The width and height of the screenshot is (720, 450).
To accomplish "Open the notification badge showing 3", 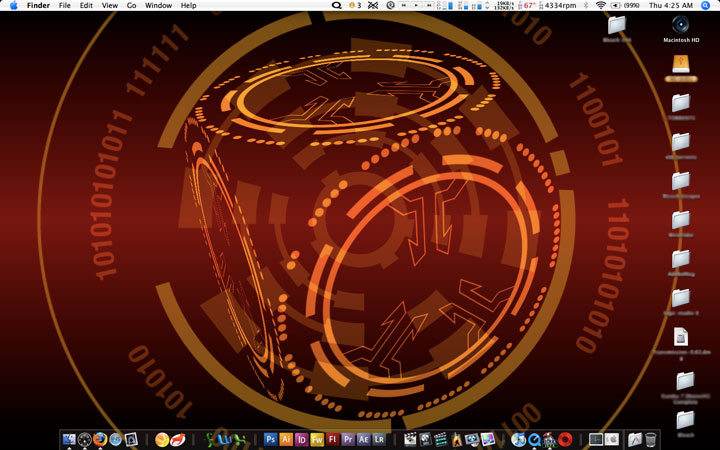I will pos(355,5).
